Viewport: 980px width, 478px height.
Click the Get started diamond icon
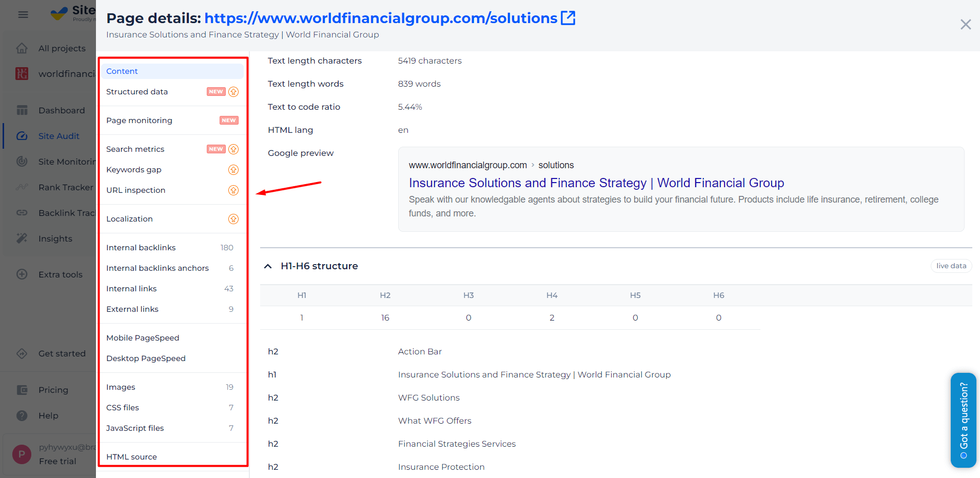22,353
